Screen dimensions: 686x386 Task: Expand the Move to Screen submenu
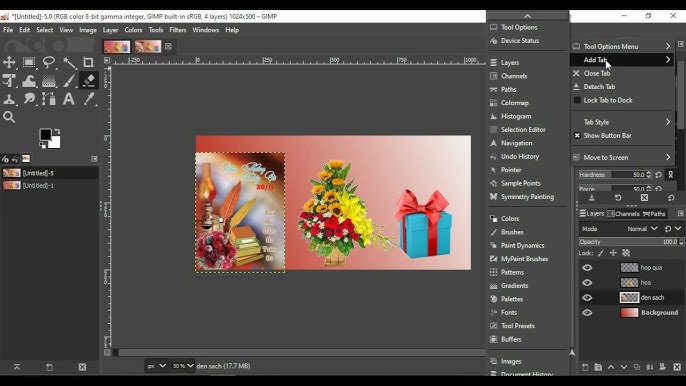pos(623,158)
